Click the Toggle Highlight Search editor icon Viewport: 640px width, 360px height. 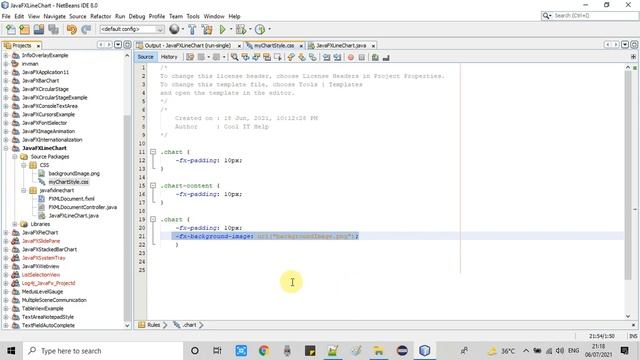pyautogui.click(x=267, y=57)
